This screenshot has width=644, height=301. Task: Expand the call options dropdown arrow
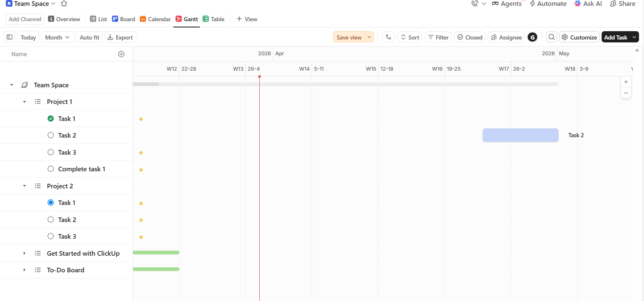(x=484, y=4)
